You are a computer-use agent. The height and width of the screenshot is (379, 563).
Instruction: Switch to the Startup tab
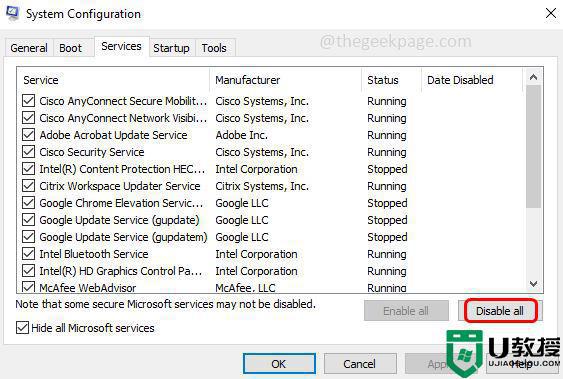[x=171, y=48]
